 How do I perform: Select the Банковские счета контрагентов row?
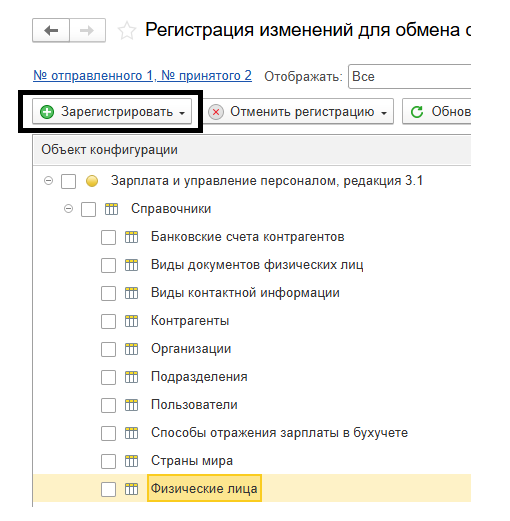[x=248, y=237]
